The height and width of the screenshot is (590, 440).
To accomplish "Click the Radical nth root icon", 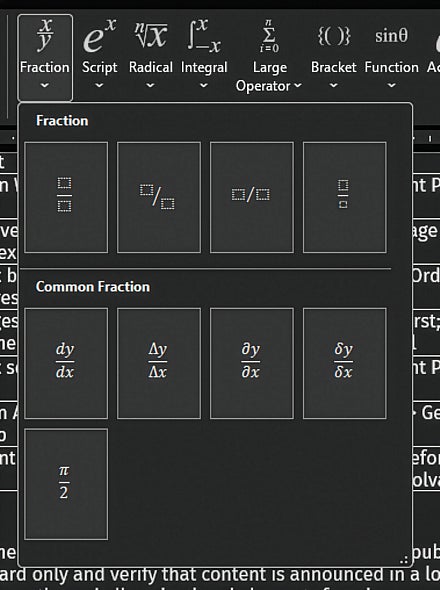I will [151, 35].
